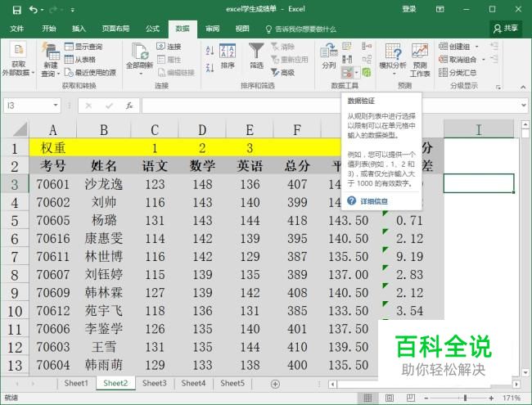Click the Data Validation icon
532x405 pixels.
coord(347,72)
